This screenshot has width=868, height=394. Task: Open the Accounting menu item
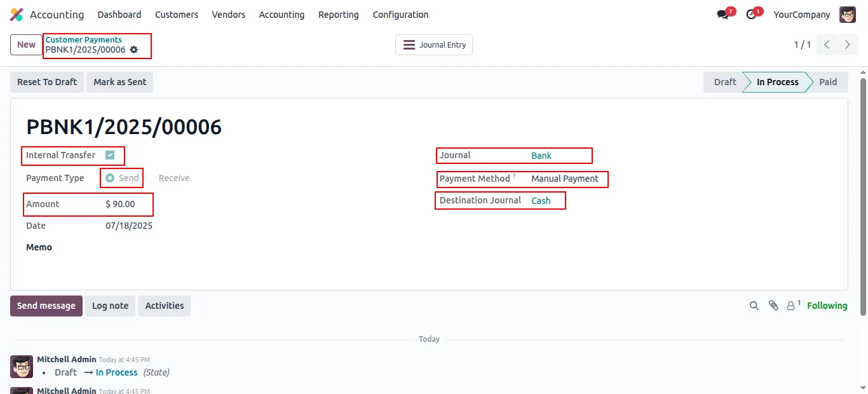point(281,15)
